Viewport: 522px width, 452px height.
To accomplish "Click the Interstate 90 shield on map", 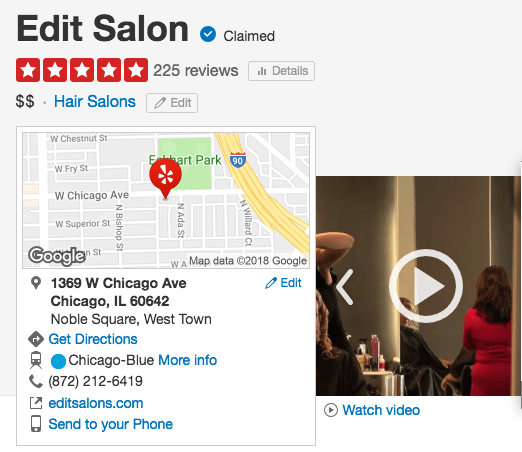I will pyautogui.click(x=238, y=160).
